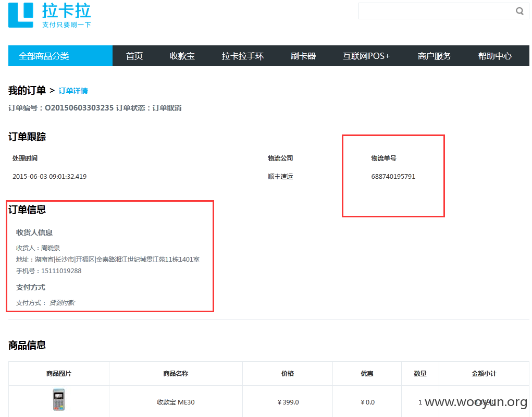Click the 收货人信息 subheading
Viewport: 532px width, 417px height.
point(34,232)
